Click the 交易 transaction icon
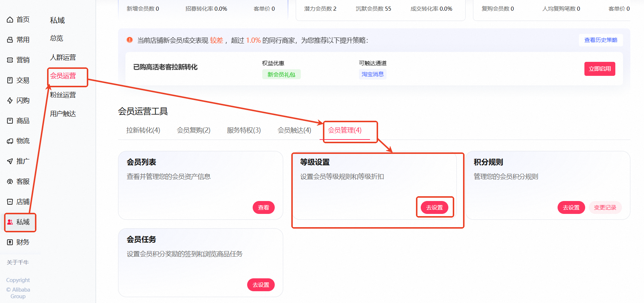Image resolution: width=644 pixels, height=303 pixels. coord(10,80)
